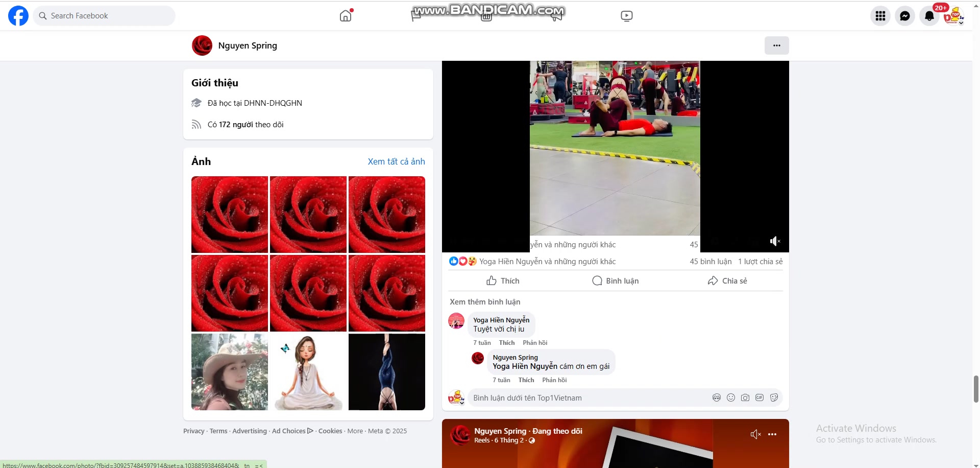Open avatar comment option

coord(716,397)
